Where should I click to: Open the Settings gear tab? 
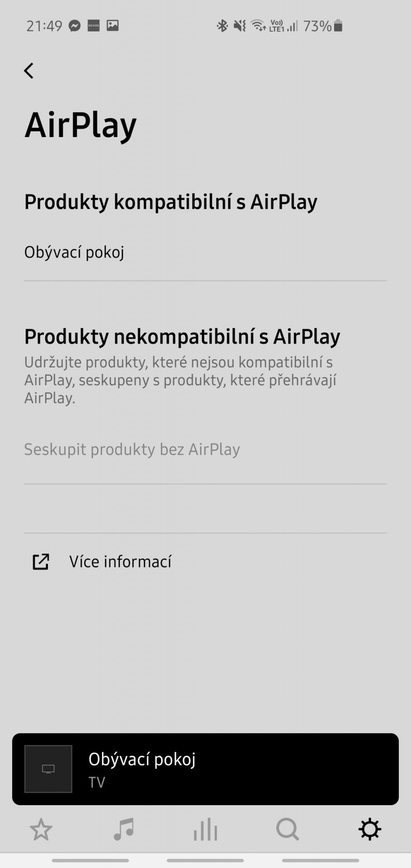(370, 830)
